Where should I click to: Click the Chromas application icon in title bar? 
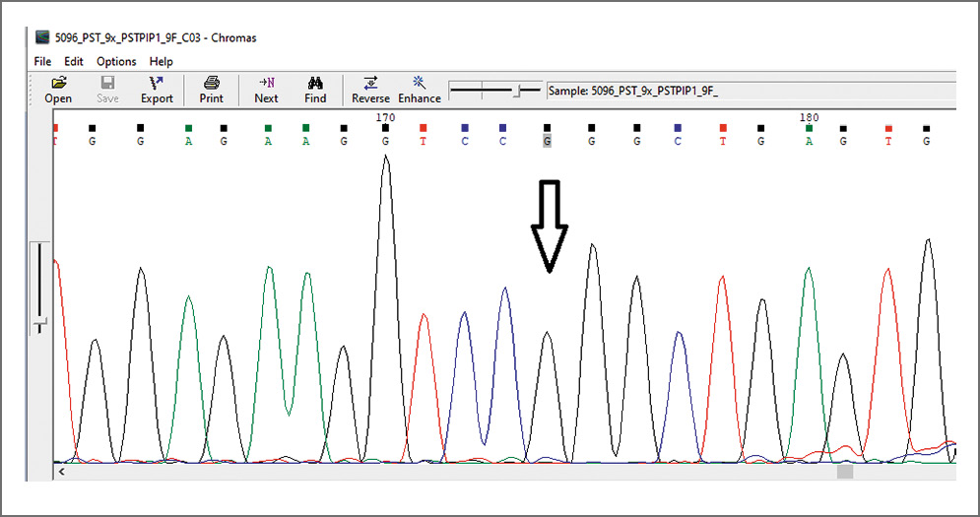point(42,37)
